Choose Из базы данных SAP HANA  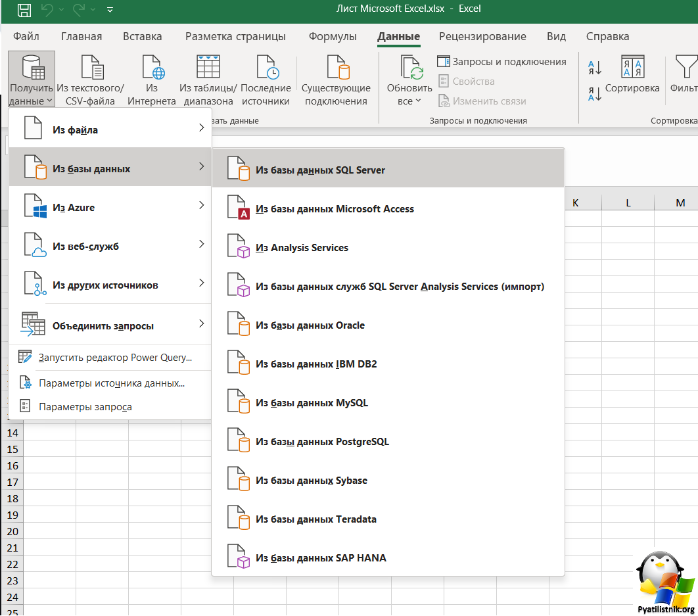(388, 556)
